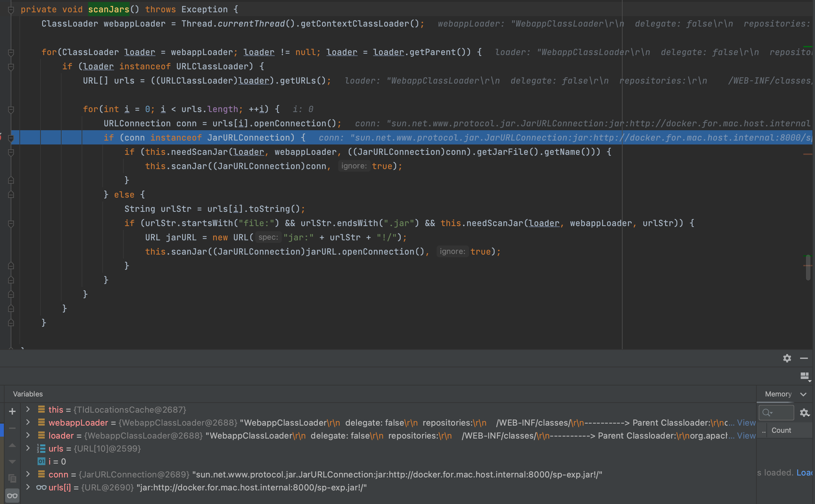This screenshot has height=504, width=815.
Task: Click the move watch up arrow
Action: (12, 445)
